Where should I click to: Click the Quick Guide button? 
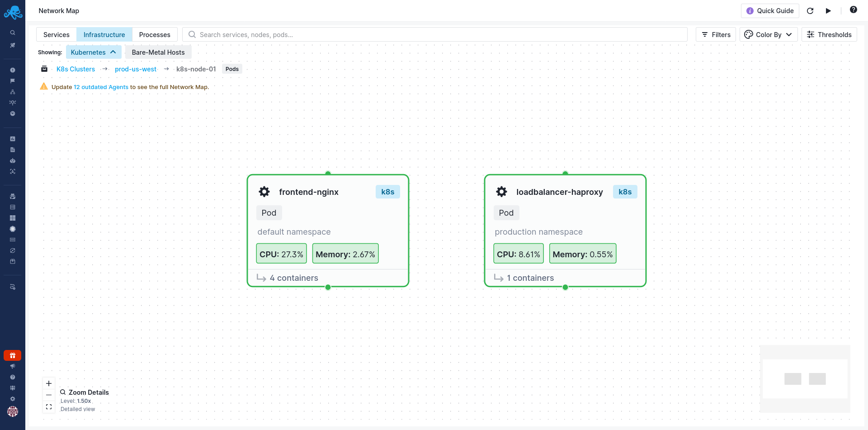(x=770, y=11)
